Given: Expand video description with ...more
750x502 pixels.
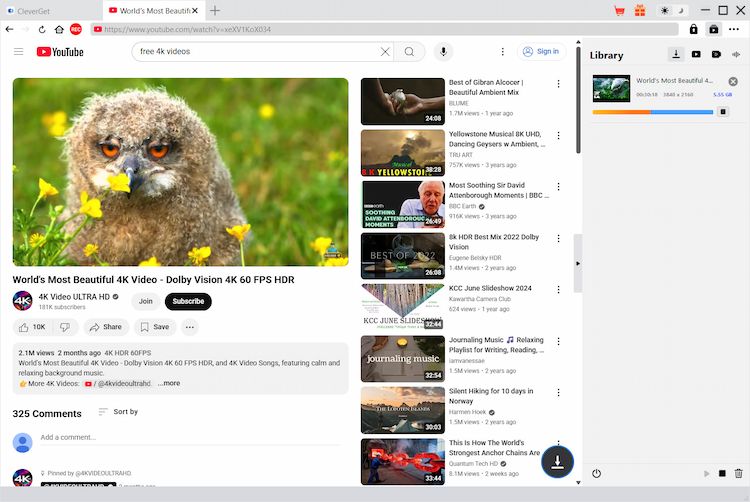Looking at the screenshot, I should point(169,383).
